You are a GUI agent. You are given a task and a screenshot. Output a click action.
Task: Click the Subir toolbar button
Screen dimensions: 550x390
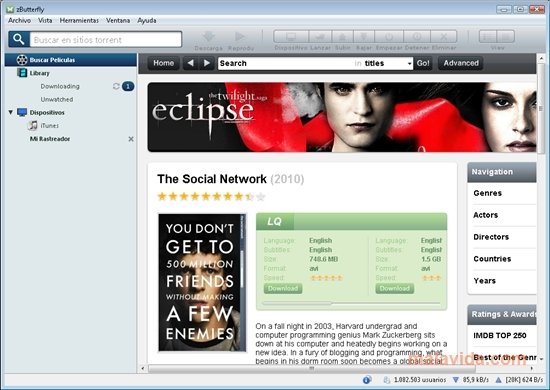coord(342,36)
